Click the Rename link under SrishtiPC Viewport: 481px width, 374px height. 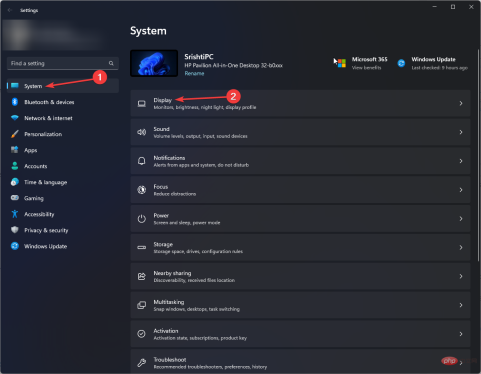[x=194, y=73]
